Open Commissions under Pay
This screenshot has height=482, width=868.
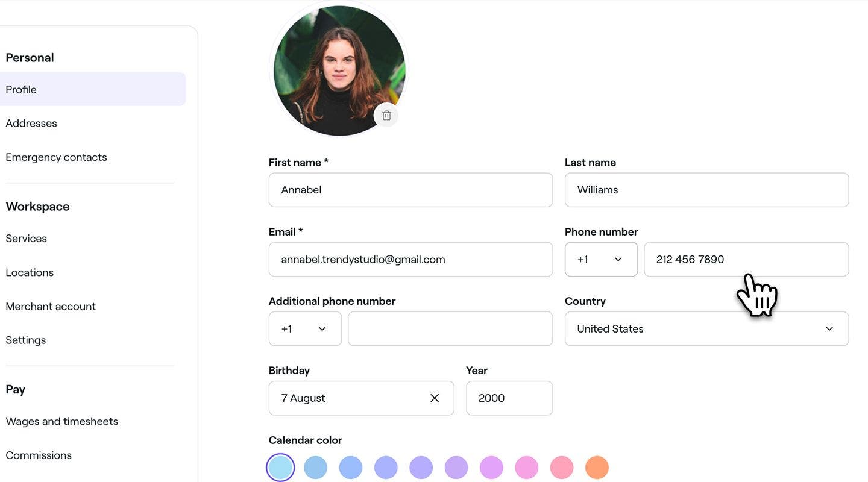click(39, 455)
